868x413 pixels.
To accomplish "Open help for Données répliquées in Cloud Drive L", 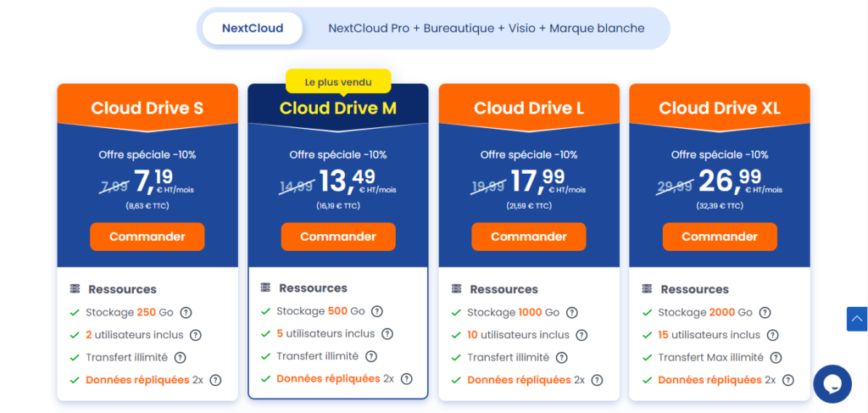I will tap(598, 380).
